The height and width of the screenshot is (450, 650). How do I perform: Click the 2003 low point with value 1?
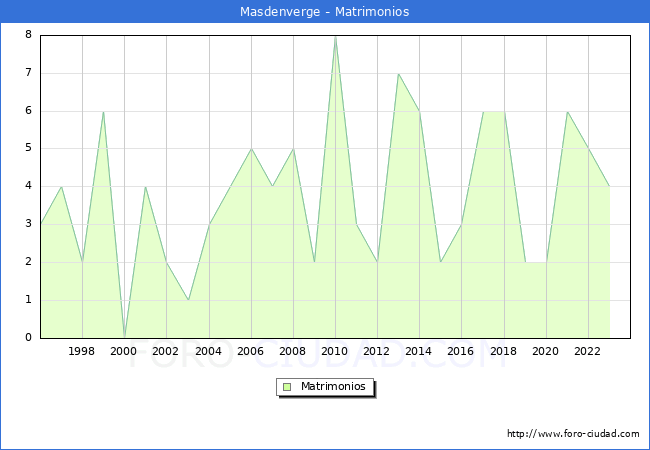[x=188, y=300]
